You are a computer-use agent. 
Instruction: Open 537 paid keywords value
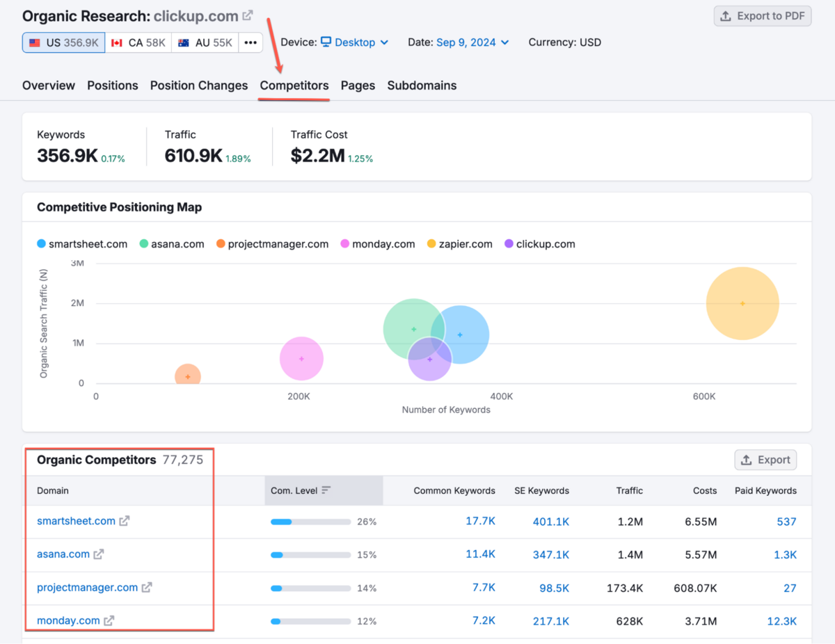click(787, 521)
